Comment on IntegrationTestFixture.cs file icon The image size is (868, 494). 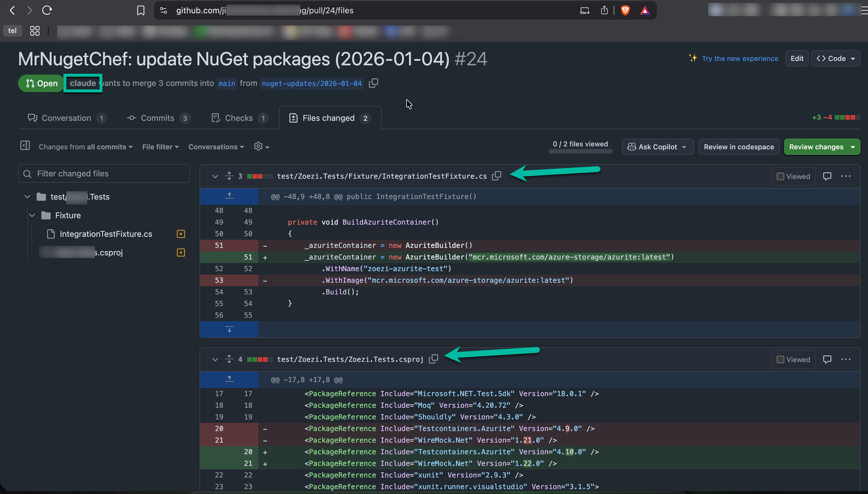827,176
